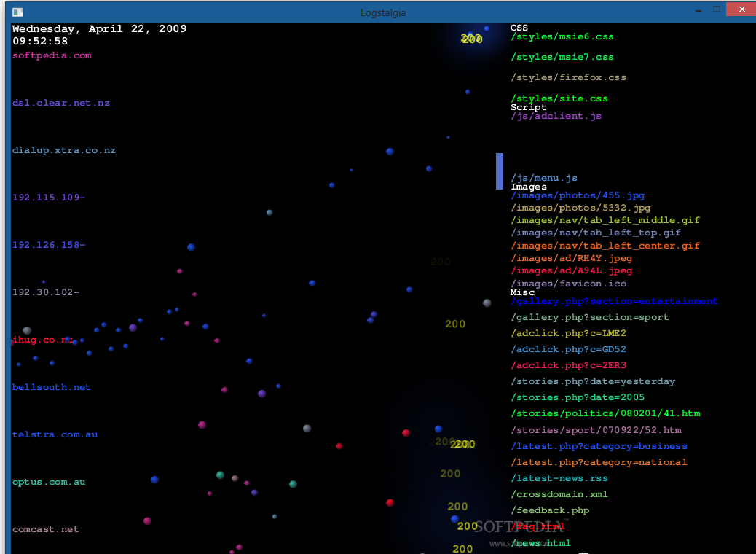This screenshot has width=756, height=554.
Task: Click the dsl.clear.net.nz hostname
Action: pos(61,103)
